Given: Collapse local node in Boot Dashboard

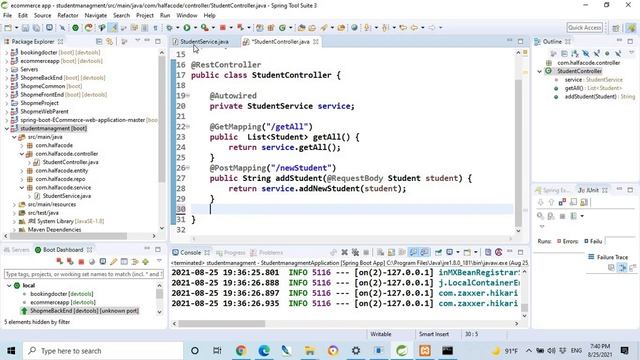Looking at the screenshot, I should [9, 285].
